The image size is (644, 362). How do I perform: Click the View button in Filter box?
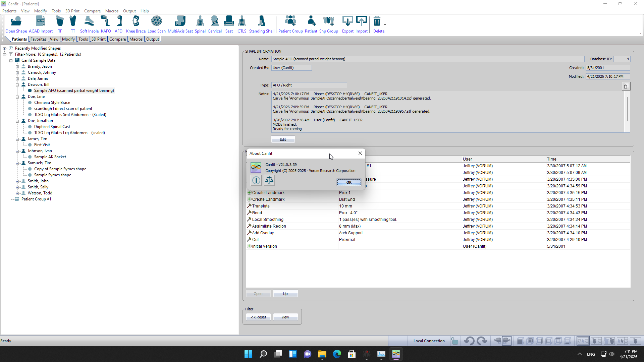(285, 317)
